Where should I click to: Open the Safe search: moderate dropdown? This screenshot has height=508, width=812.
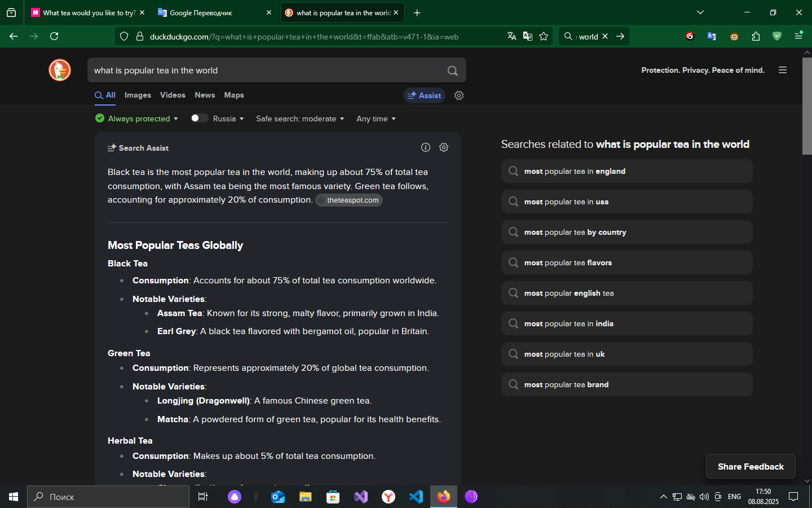[300, 119]
